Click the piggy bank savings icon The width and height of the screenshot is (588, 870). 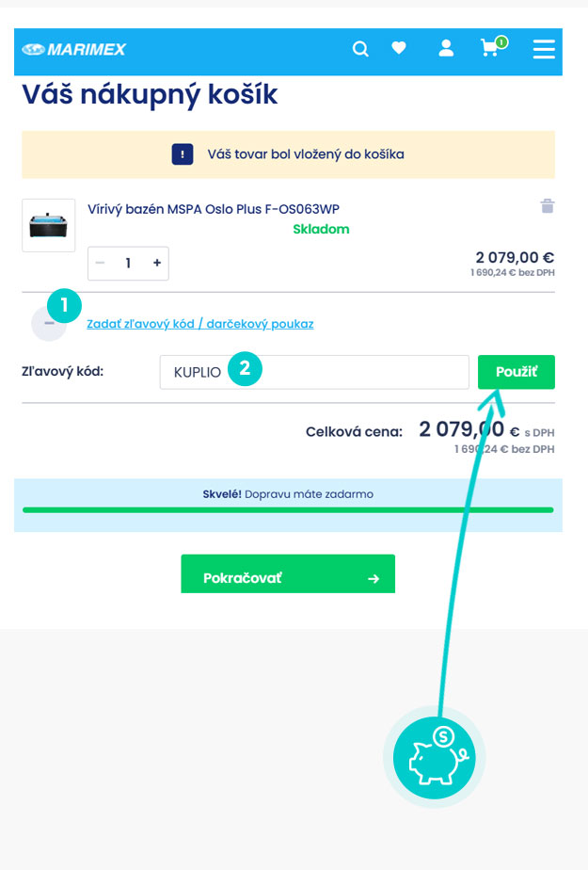(x=434, y=757)
